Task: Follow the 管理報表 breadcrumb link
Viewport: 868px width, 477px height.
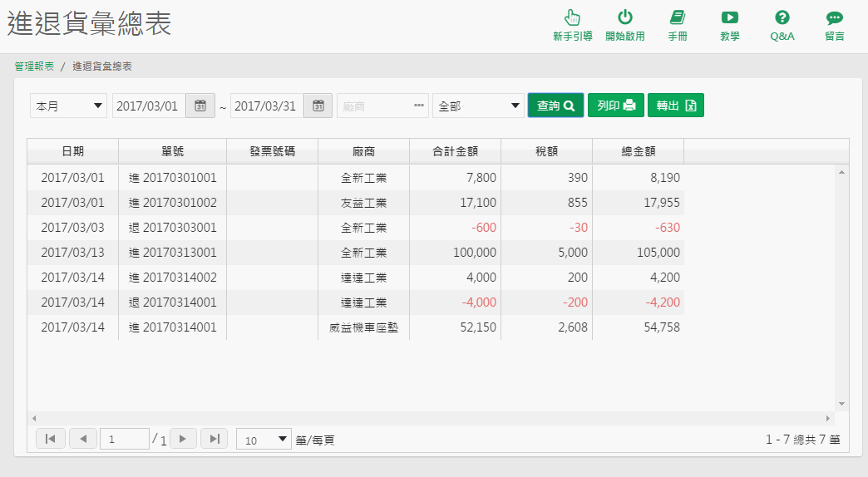Action: 34,66
